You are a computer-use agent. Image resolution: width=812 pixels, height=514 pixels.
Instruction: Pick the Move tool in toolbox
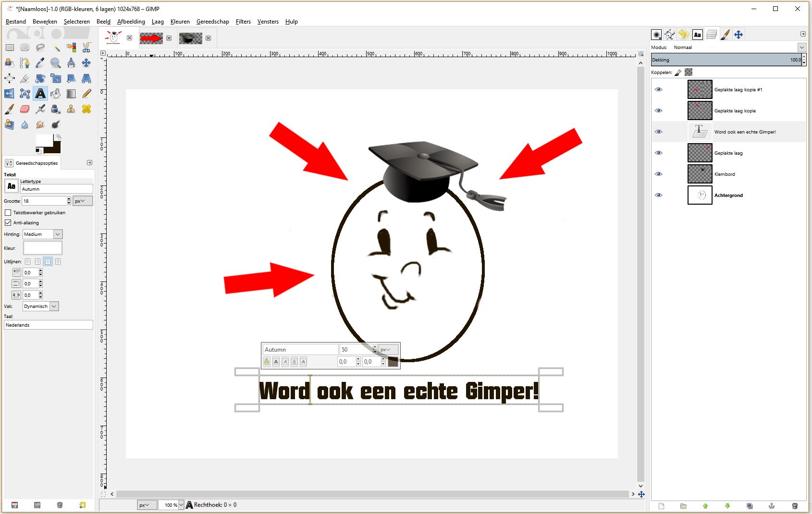(86, 63)
